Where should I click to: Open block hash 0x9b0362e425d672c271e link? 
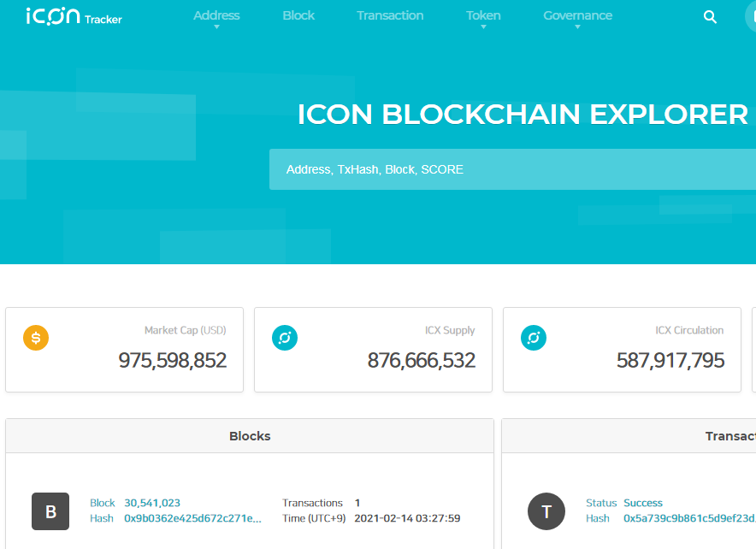193,518
